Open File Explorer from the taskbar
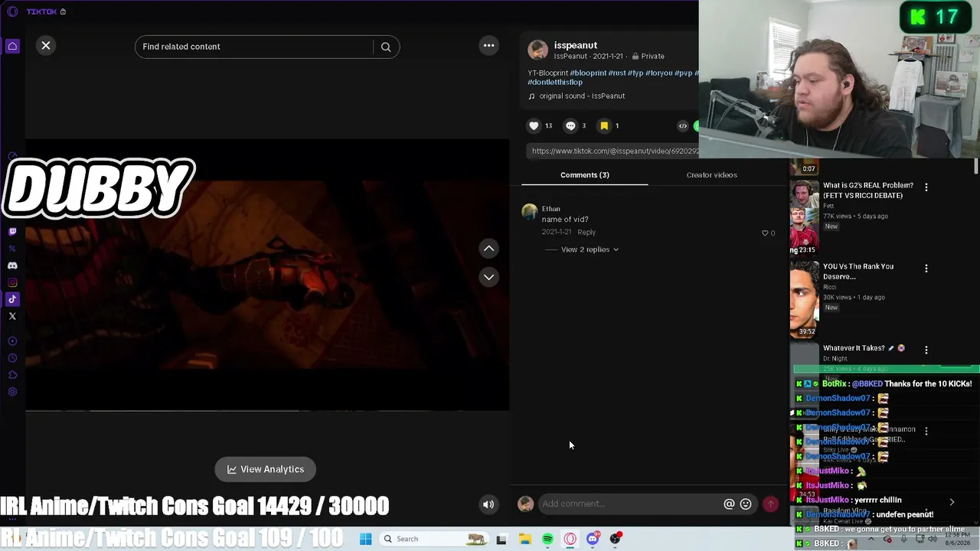980x551 pixels. click(x=525, y=539)
